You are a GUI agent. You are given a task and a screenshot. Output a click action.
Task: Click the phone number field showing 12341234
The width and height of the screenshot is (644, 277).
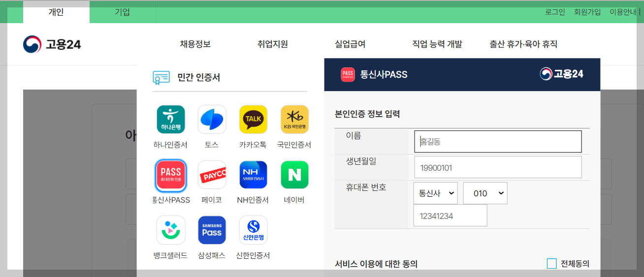point(450,215)
